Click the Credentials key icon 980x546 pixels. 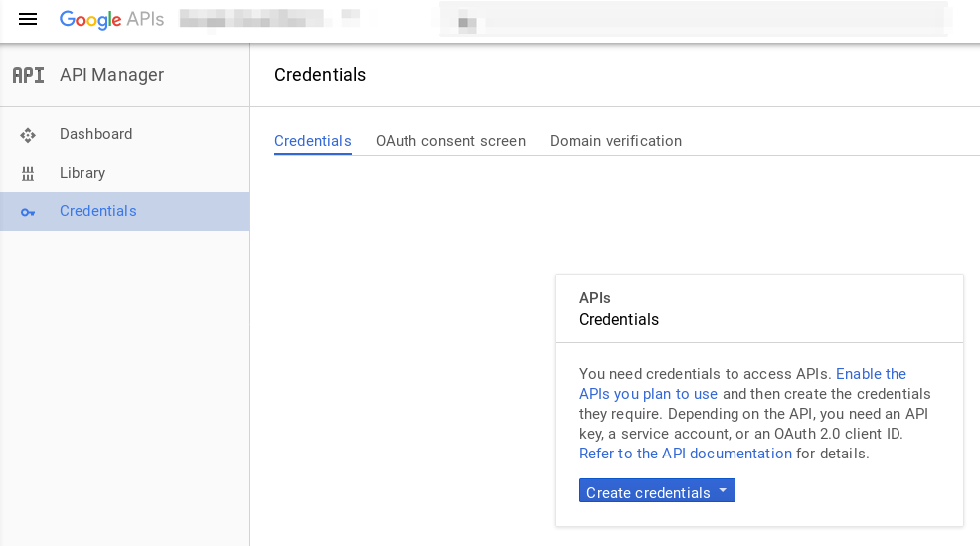pyautogui.click(x=28, y=212)
